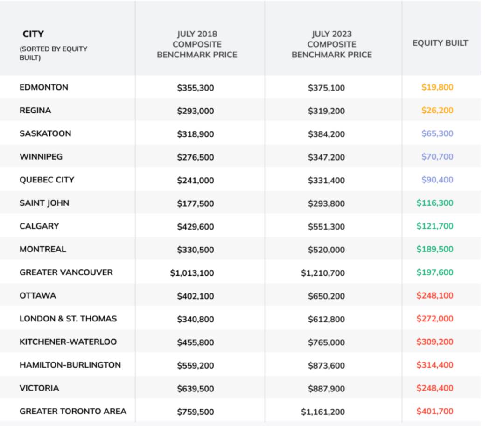Select Saint John's equity value $116,300
This screenshot has height=426, width=504.
pyautogui.click(x=435, y=203)
